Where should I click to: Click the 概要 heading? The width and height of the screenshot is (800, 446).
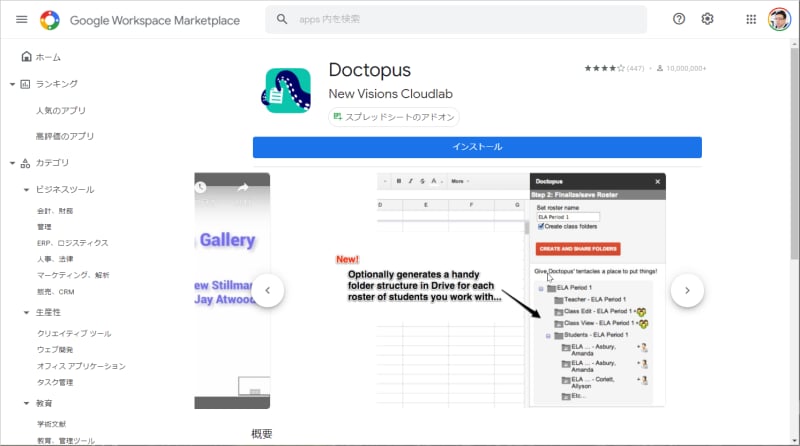pyautogui.click(x=262, y=434)
